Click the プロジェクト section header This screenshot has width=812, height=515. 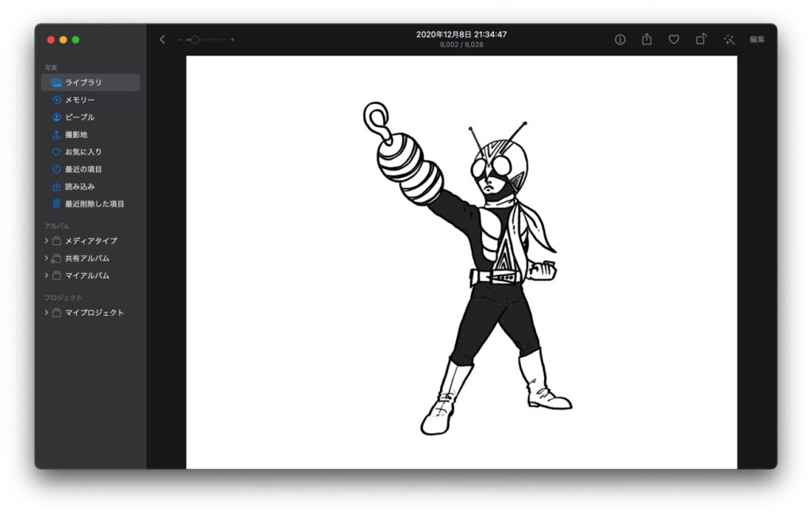[63, 298]
